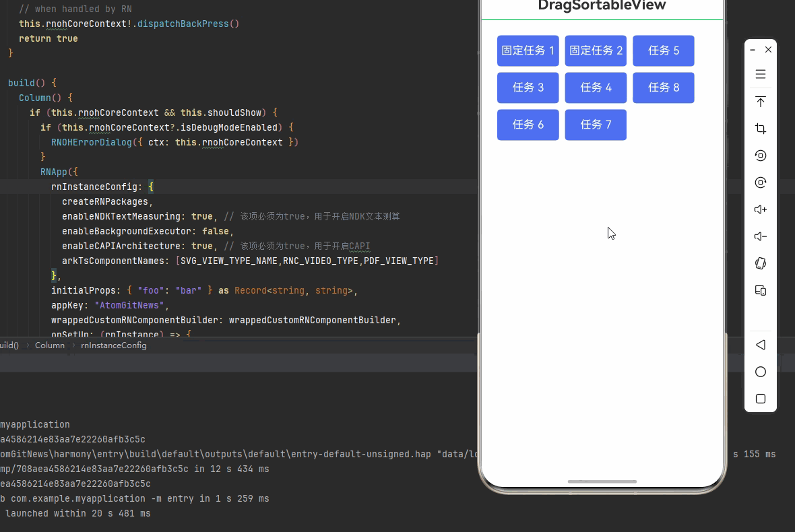The width and height of the screenshot is (795, 532).
Task: Click the shouldShow condition in code
Action: [234, 113]
